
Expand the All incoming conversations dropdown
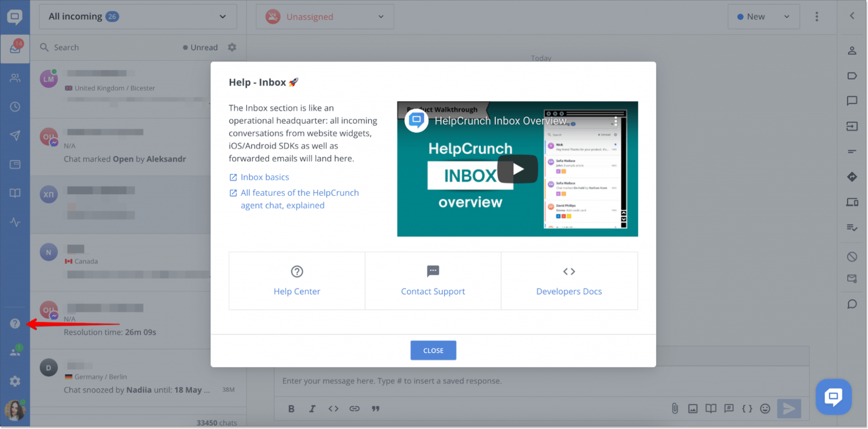138,17
